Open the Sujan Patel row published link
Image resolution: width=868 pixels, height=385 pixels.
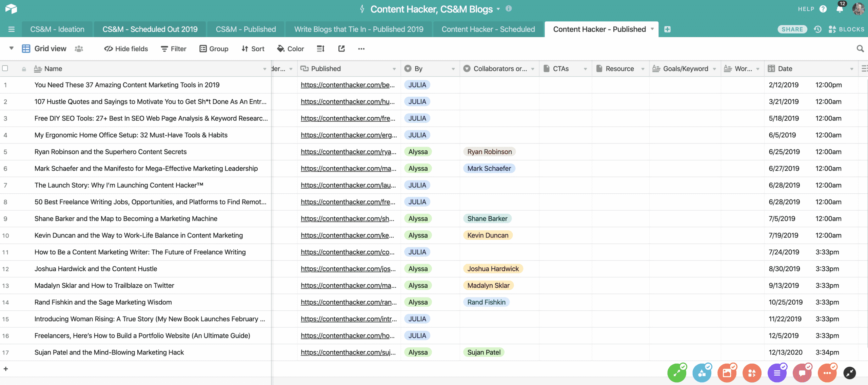[x=348, y=352]
